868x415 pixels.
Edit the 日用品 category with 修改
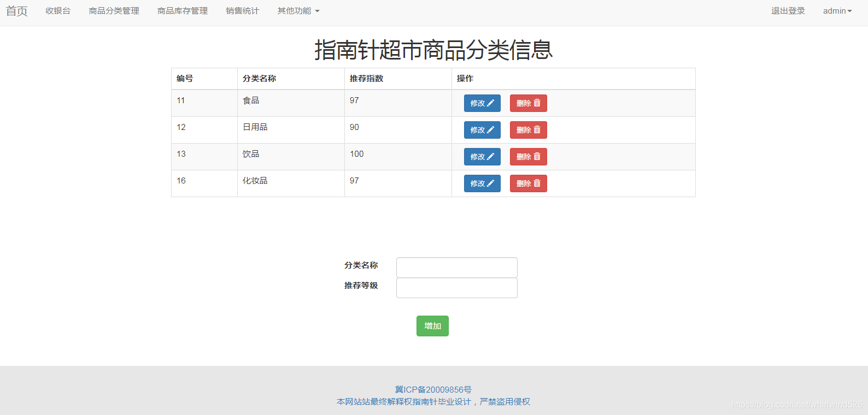click(482, 130)
